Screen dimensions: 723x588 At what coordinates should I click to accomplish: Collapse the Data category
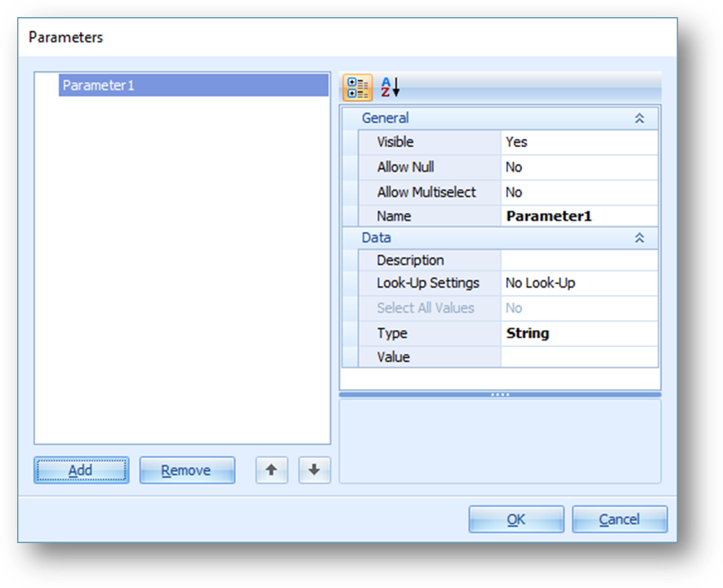(x=639, y=238)
